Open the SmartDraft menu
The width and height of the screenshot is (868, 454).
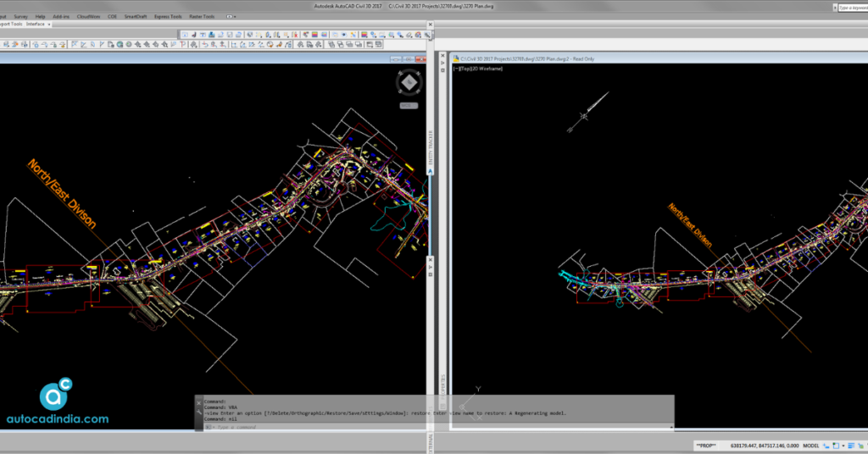(x=136, y=17)
